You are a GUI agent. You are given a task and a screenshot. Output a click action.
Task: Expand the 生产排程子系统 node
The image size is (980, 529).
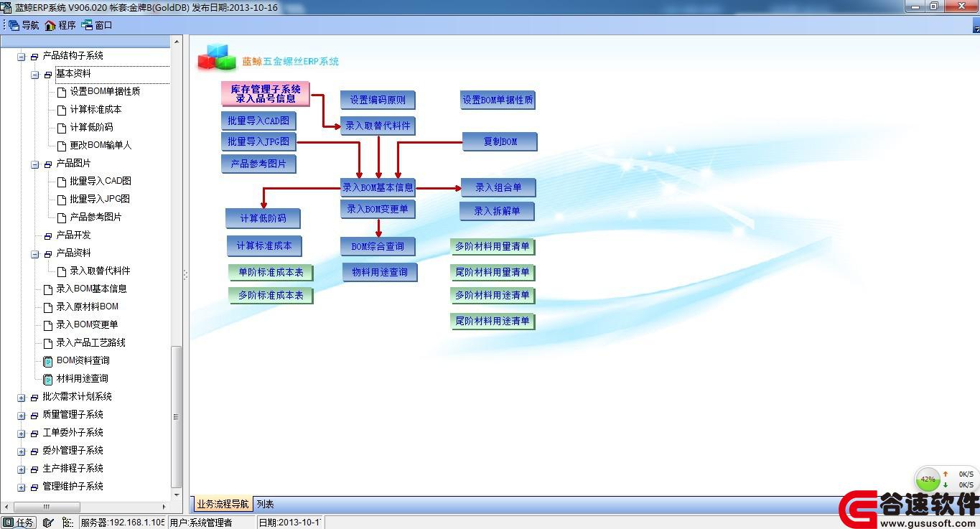(22, 469)
